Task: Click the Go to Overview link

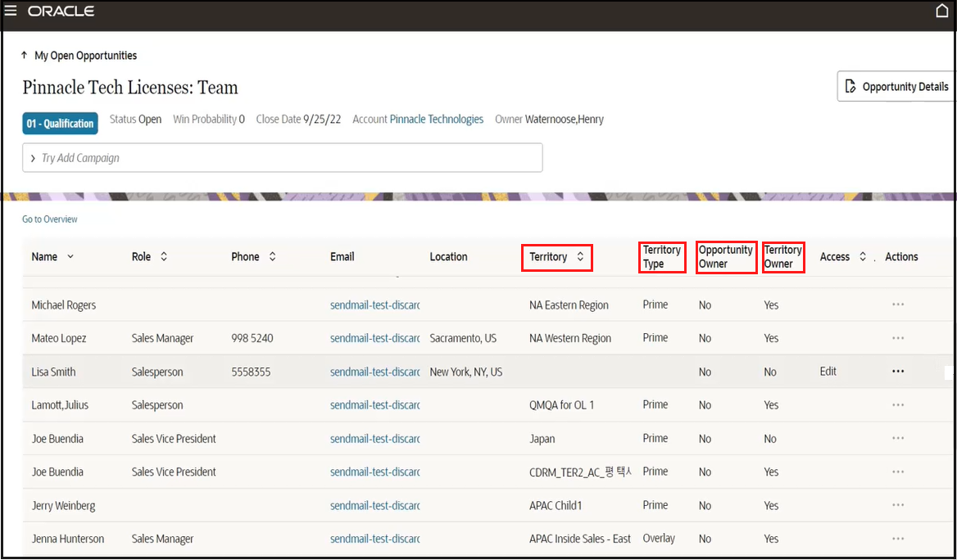Action: coord(50,219)
